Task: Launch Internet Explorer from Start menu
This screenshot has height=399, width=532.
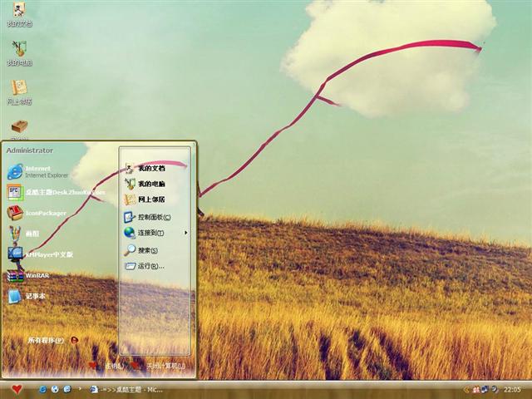Action: pos(38,172)
